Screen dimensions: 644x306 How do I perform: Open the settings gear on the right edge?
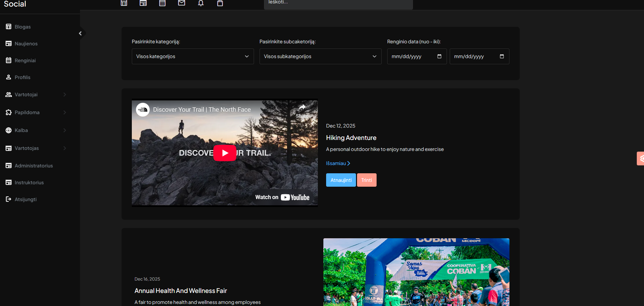click(641, 159)
